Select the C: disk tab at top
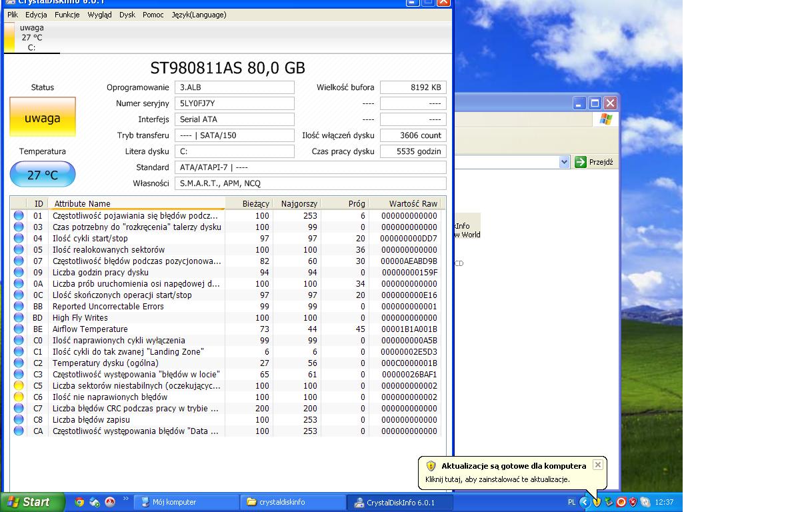Image resolution: width=812 pixels, height=512 pixels. click(31, 37)
